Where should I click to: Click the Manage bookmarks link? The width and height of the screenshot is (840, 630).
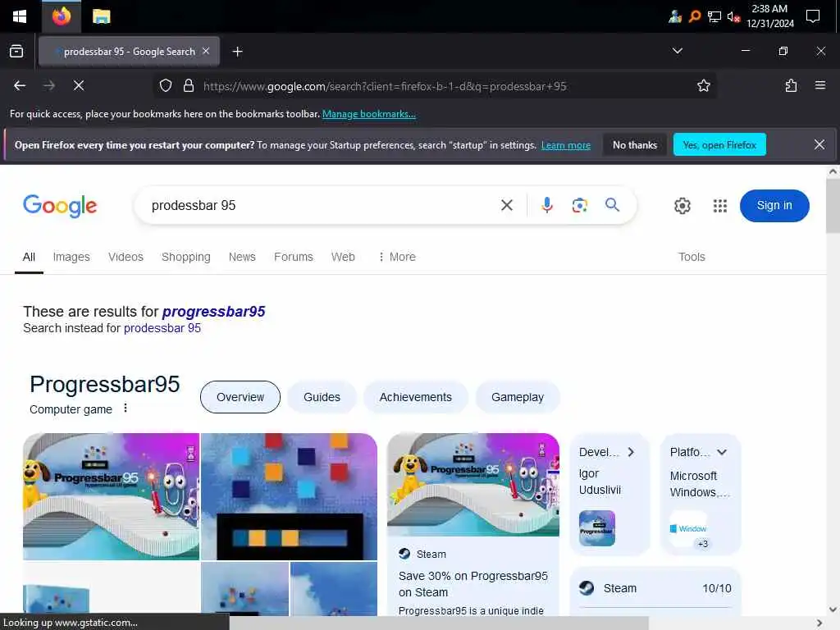(368, 114)
